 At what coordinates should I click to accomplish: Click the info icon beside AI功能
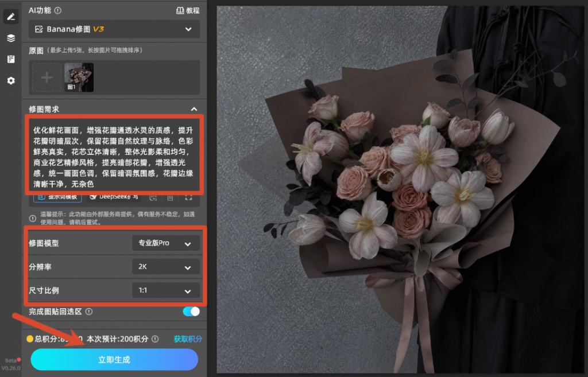58,10
